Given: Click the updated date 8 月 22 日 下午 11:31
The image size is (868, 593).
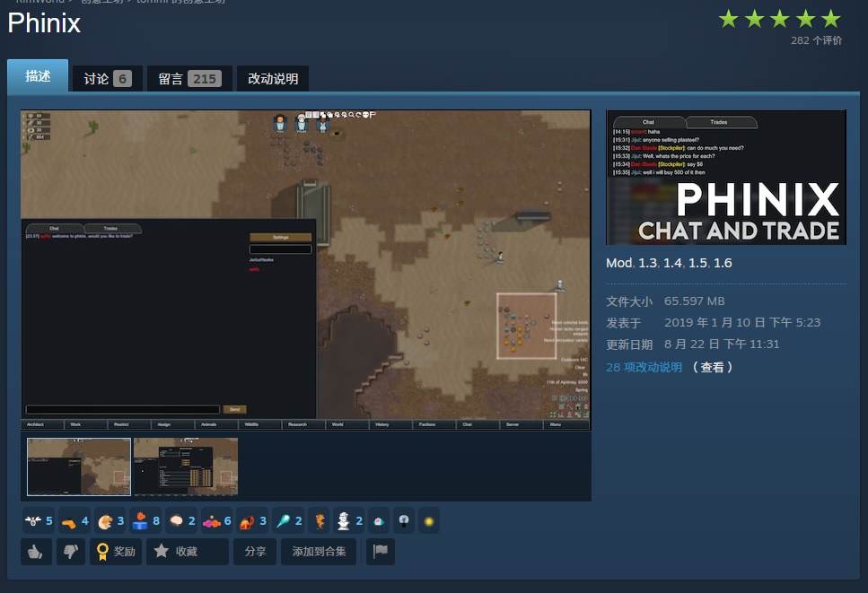Looking at the screenshot, I should (722, 344).
